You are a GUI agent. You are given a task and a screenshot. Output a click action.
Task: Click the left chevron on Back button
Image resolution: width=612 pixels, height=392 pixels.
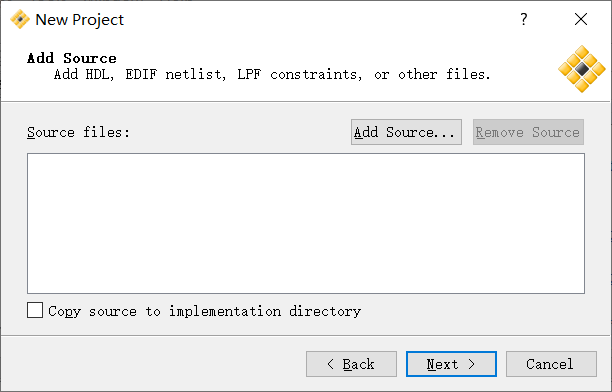(x=331, y=364)
